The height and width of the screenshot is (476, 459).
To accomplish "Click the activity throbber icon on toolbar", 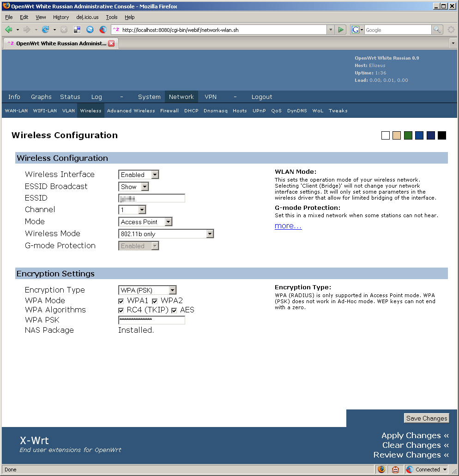I will tap(451, 30).
